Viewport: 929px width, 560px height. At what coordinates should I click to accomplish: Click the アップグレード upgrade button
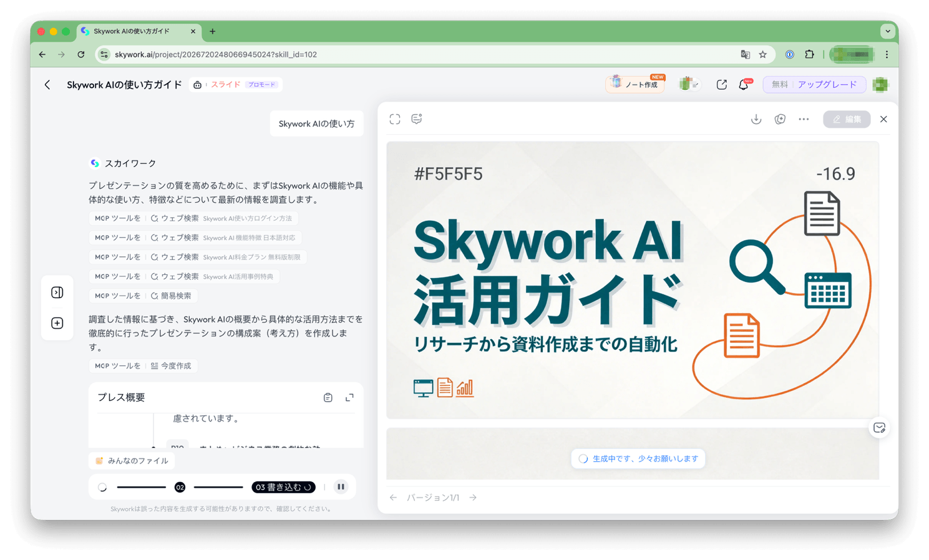click(x=827, y=85)
